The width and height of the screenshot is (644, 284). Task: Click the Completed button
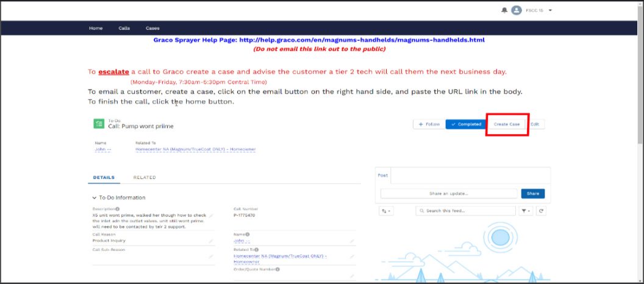467,125
